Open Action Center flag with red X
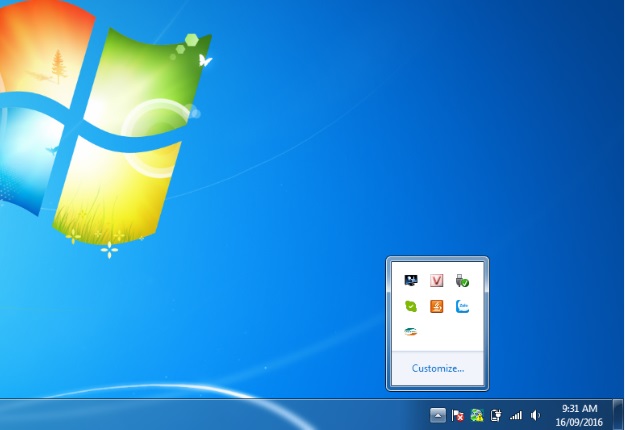The height and width of the screenshot is (430, 625). pyautogui.click(x=458, y=415)
